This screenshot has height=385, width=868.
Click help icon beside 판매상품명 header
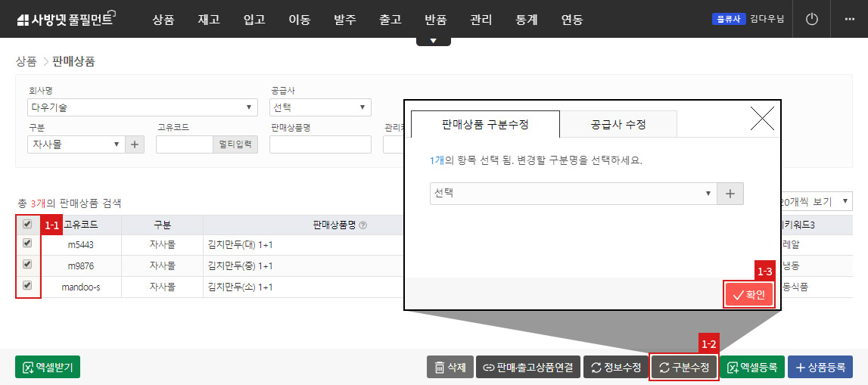[363, 225]
